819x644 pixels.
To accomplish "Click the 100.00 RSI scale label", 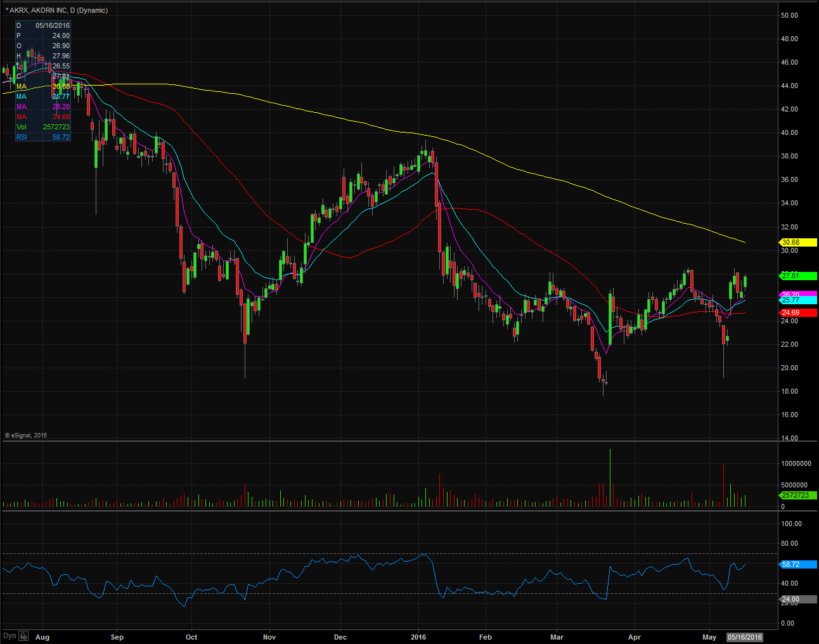I will click(791, 524).
